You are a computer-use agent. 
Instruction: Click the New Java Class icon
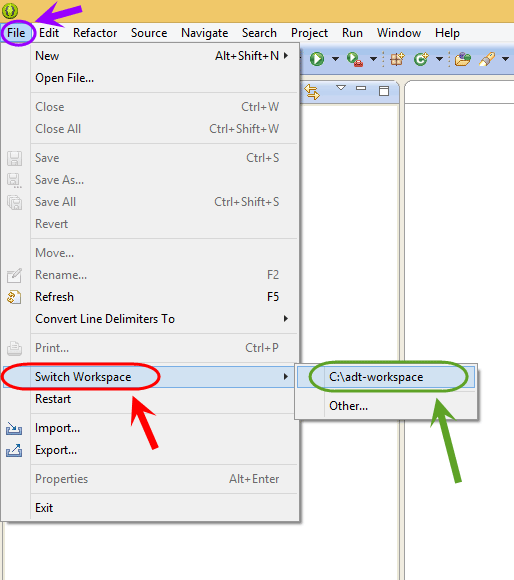421,59
